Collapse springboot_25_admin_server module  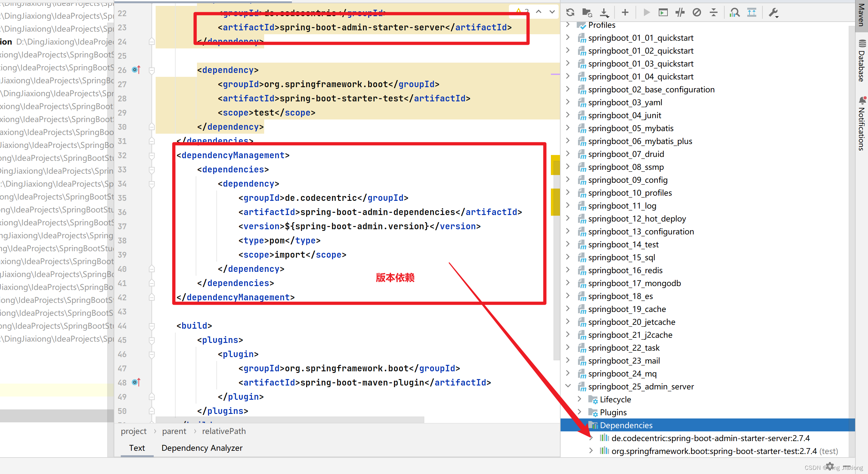568,386
